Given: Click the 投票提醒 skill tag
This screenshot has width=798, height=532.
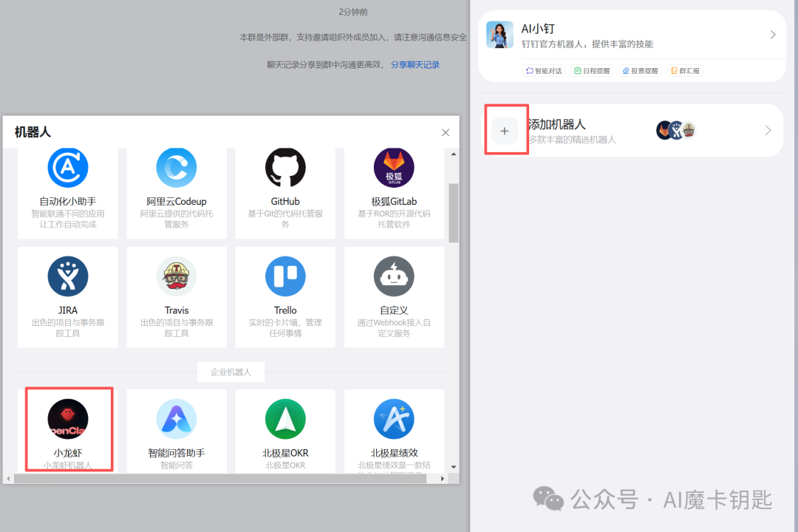Looking at the screenshot, I should click(640, 71).
